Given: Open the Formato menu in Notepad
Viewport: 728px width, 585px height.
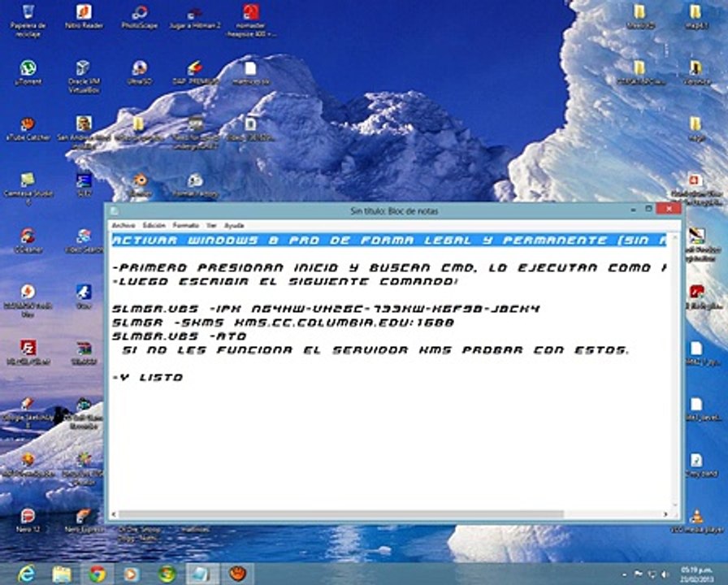Looking at the screenshot, I should coord(186,225).
